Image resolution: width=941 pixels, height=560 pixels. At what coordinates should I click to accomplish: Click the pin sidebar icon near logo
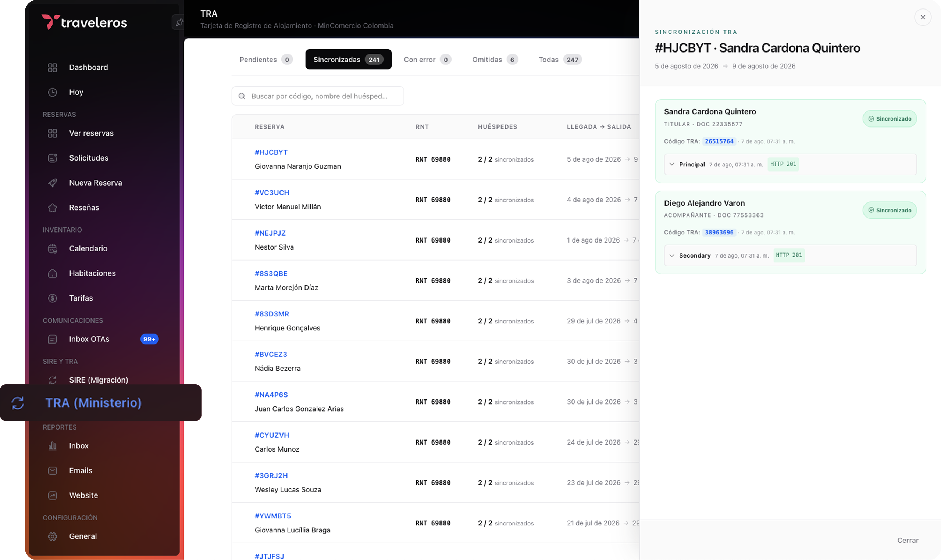click(x=179, y=22)
